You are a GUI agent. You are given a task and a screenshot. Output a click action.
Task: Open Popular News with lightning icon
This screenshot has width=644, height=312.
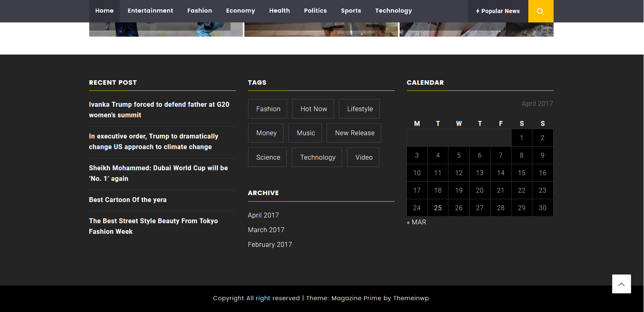[498, 11]
